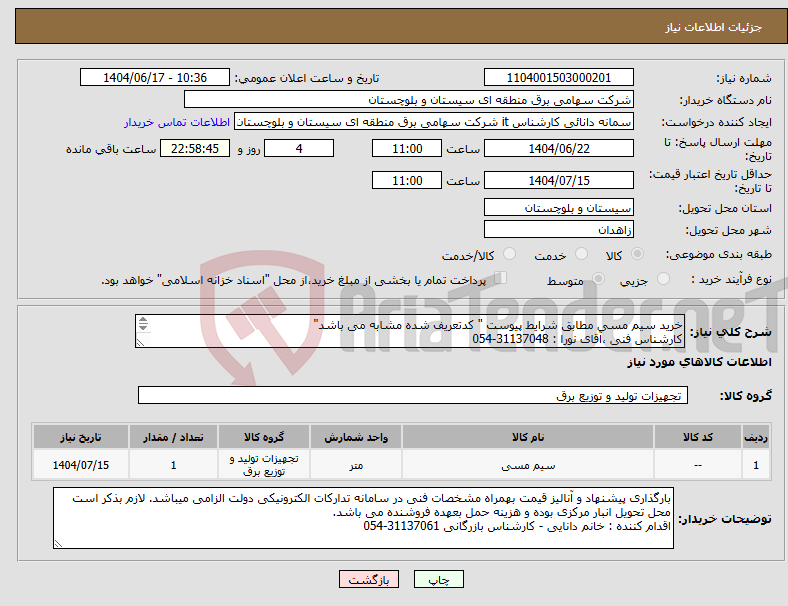Click the table need date cell 1404/07/15
The width and height of the screenshot is (788, 606).
pos(81,465)
